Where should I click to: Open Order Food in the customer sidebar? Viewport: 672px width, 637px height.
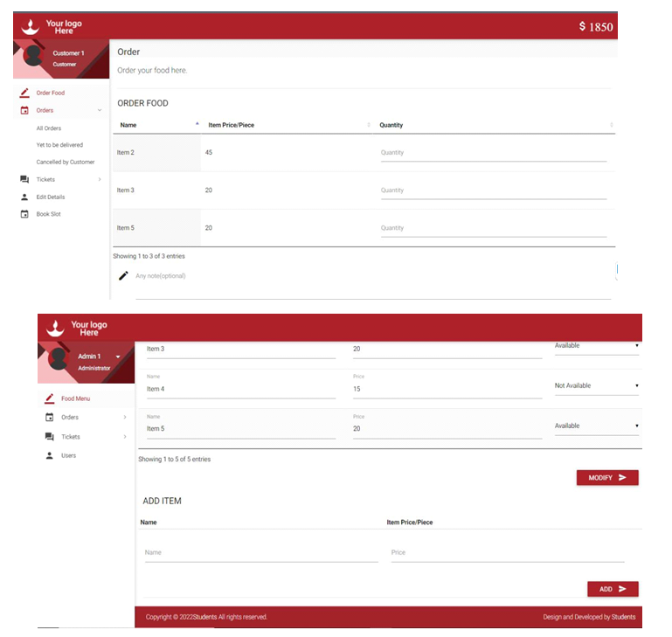click(51, 93)
